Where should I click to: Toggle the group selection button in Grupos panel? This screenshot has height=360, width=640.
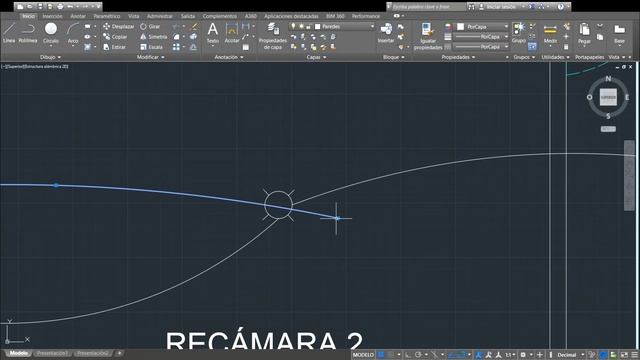[532, 47]
